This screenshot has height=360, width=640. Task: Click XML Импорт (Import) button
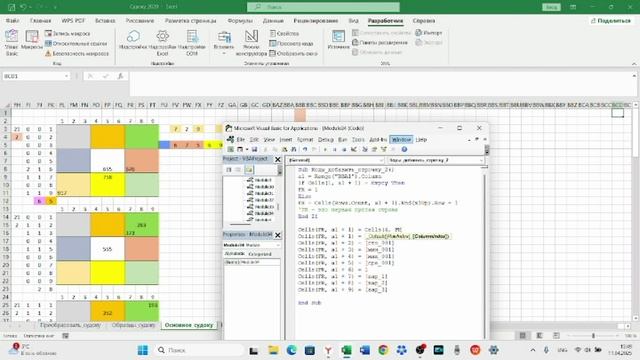pos(429,33)
